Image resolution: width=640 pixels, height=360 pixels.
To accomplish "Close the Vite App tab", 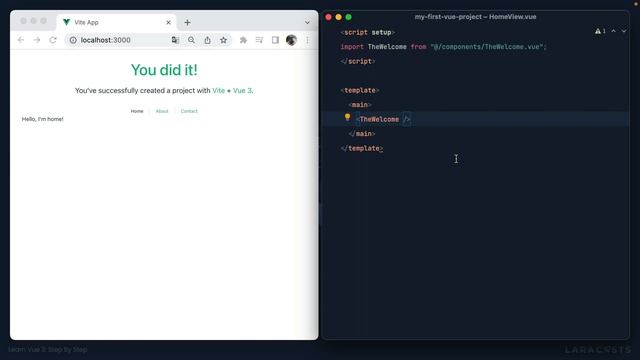I will click(168, 22).
